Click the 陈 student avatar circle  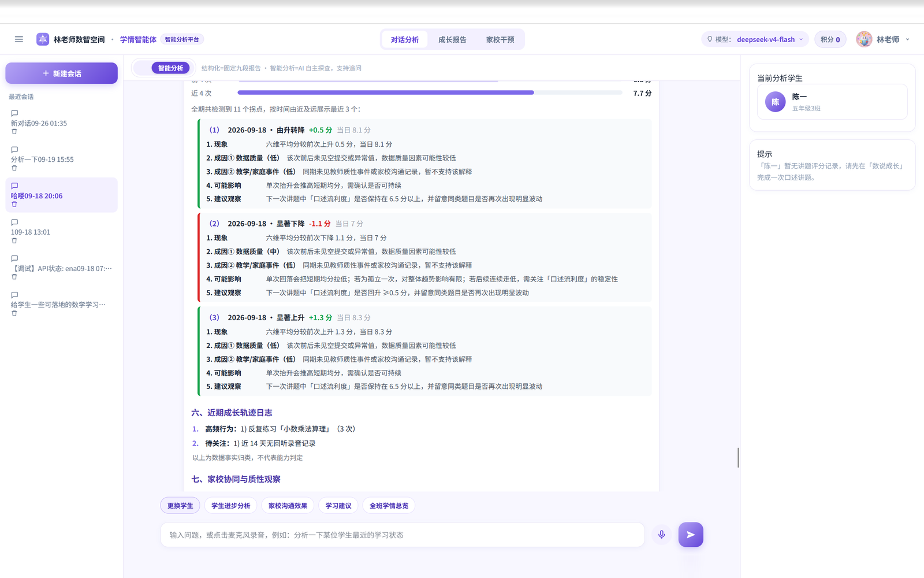(775, 102)
